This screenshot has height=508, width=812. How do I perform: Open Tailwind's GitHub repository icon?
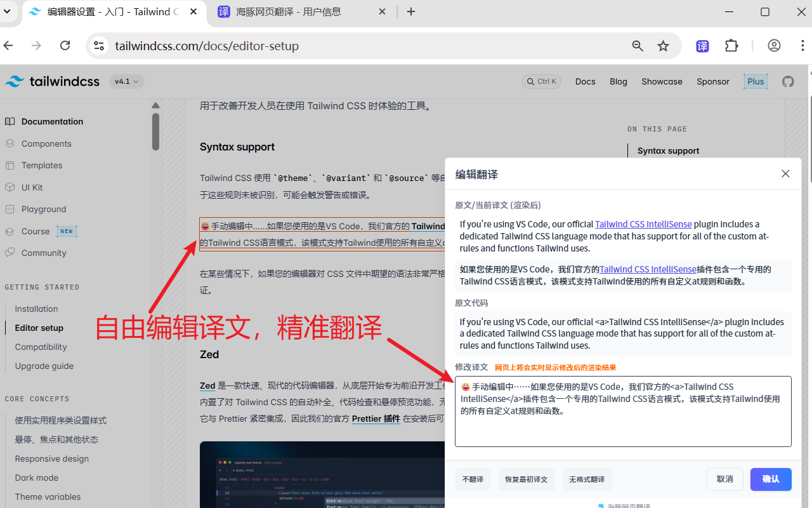pos(788,81)
